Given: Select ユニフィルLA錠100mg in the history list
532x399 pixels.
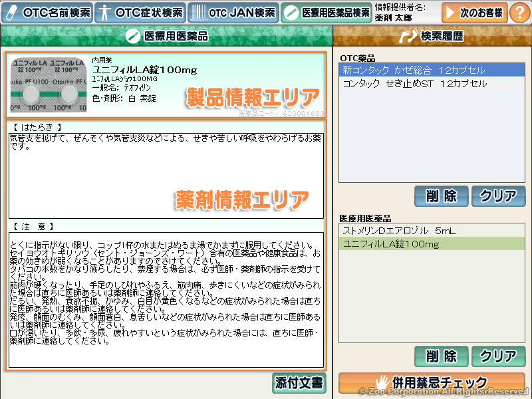Looking at the screenshot, I should [x=432, y=244].
